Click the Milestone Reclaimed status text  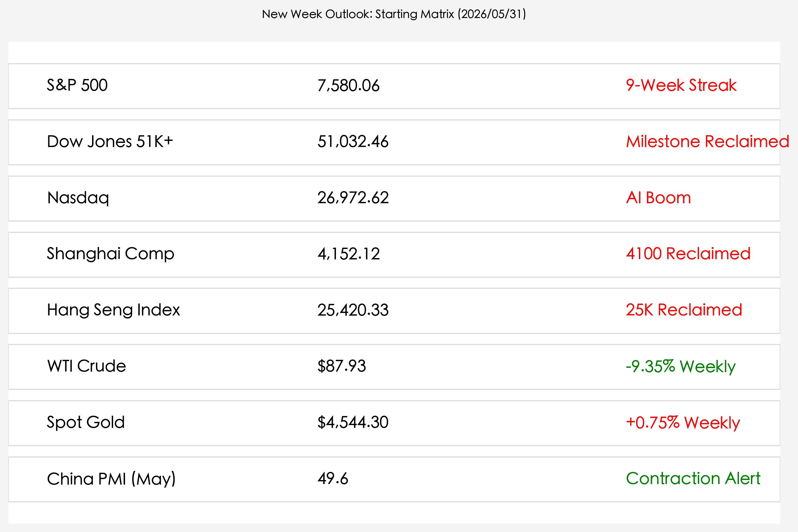[707, 142]
